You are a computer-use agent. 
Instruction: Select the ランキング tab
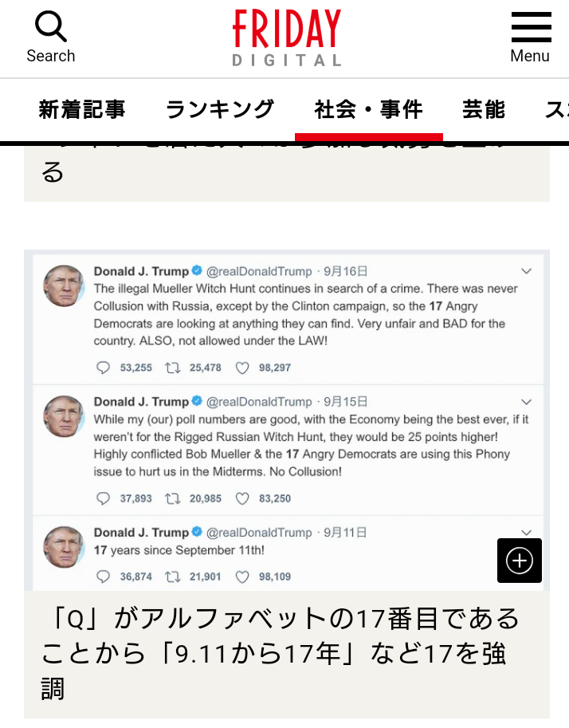tap(219, 109)
